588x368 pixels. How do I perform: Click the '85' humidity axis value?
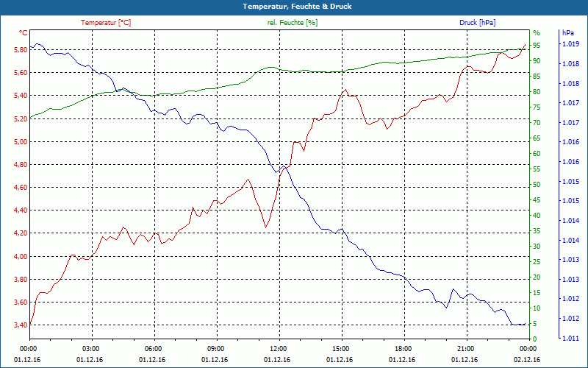point(537,77)
